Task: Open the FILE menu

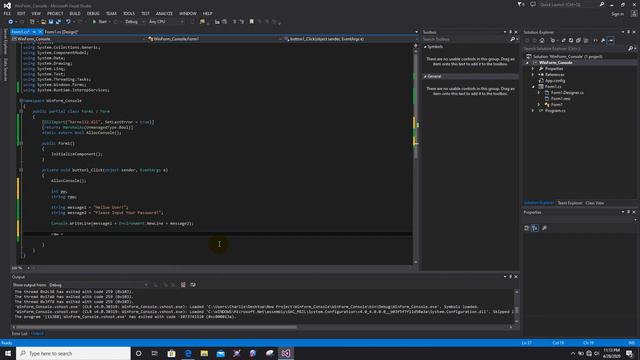Action: tap(7, 13)
